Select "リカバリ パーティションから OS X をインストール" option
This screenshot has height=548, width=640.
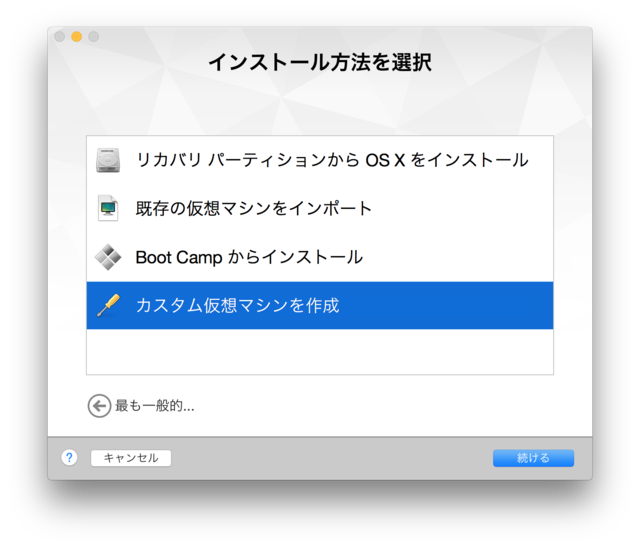[x=332, y=160]
